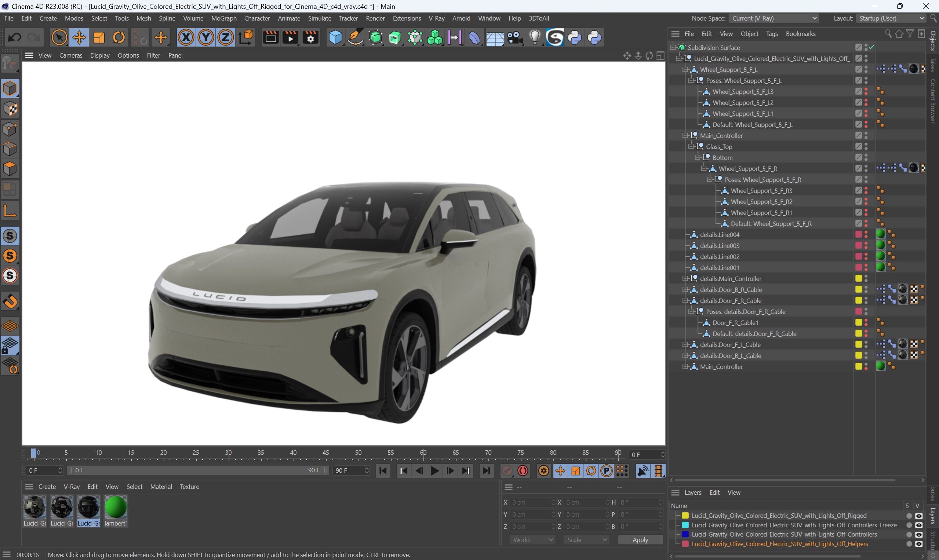Click the Undo arrow icon

(x=14, y=37)
